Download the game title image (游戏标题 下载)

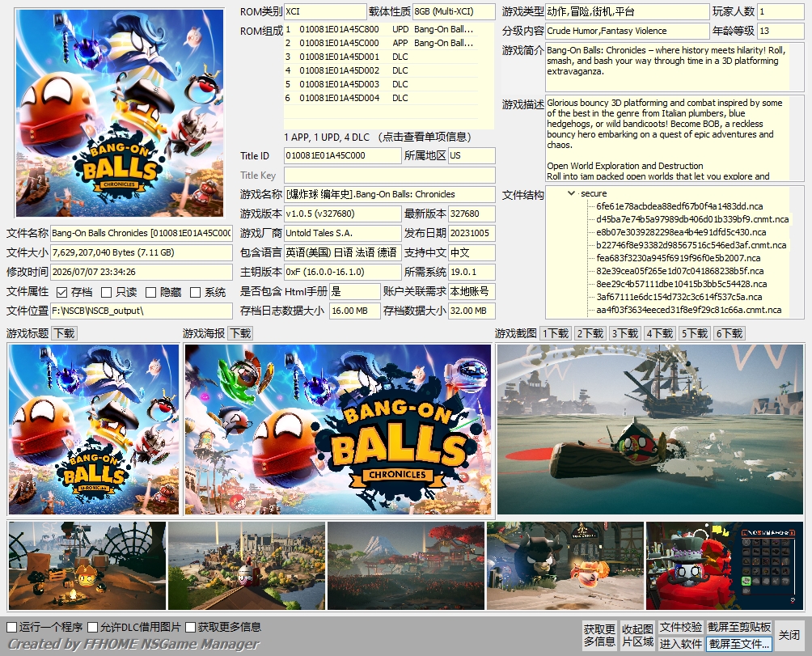64,333
